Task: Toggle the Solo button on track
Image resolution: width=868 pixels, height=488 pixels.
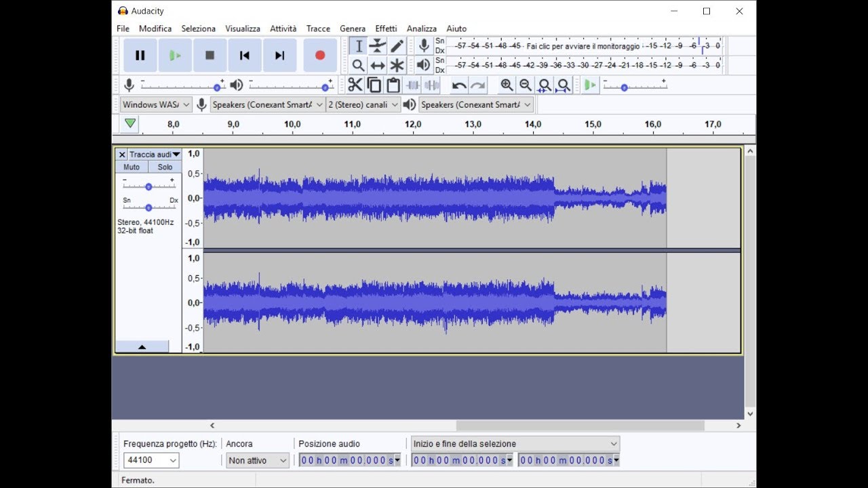Action: tap(165, 167)
